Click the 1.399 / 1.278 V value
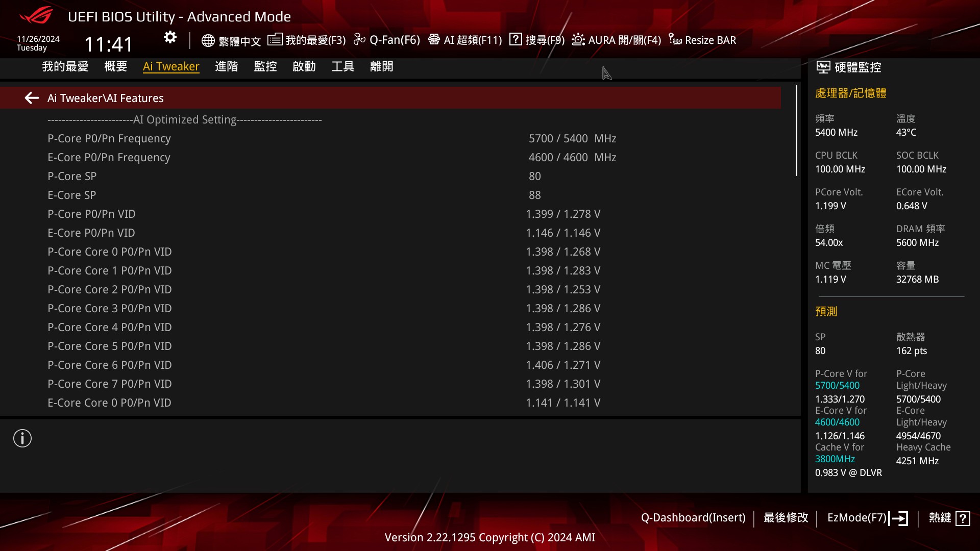 [563, 214]
